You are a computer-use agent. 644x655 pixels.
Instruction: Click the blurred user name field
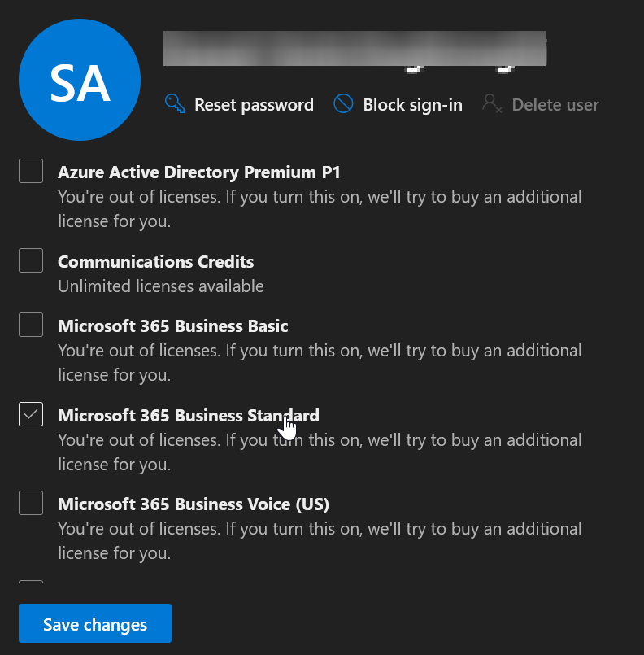click(355, 47)
